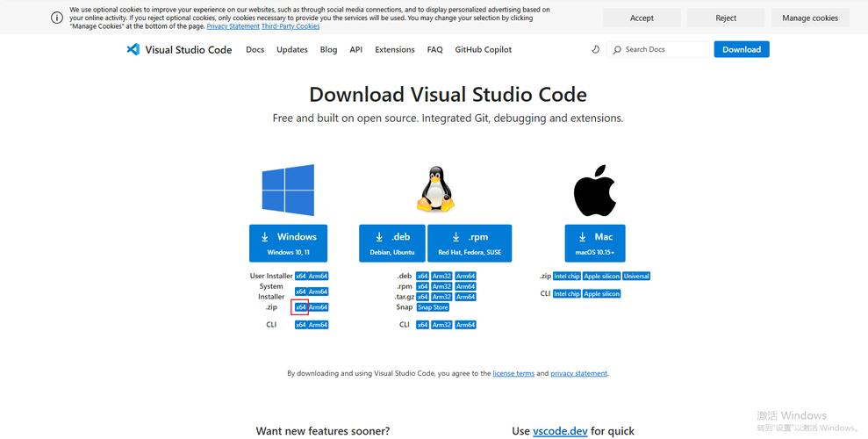The image size is (868, 439).
Task: Open the privacy statement link near license terms
Action: [x=579, y=374]
